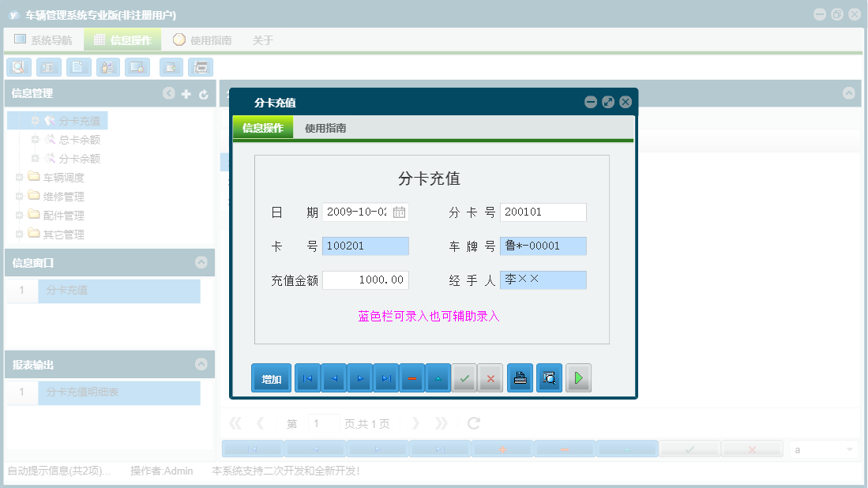Click the green run arrow icon in dialog
Screen dimensions: 868x488
(x=577, y=377)
